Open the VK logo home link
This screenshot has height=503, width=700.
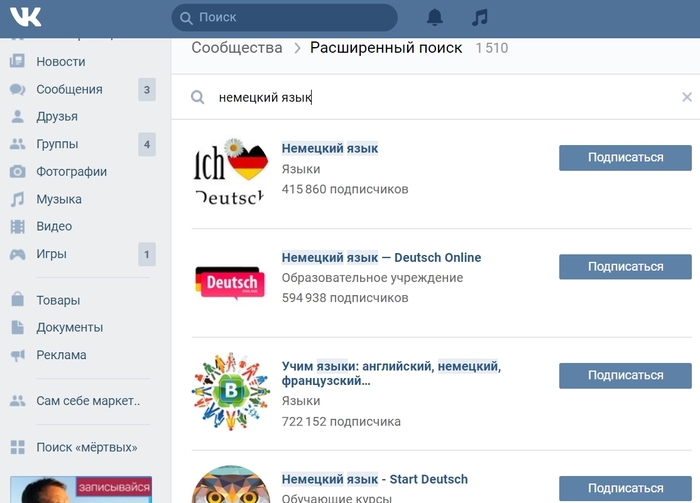(25, 17)
